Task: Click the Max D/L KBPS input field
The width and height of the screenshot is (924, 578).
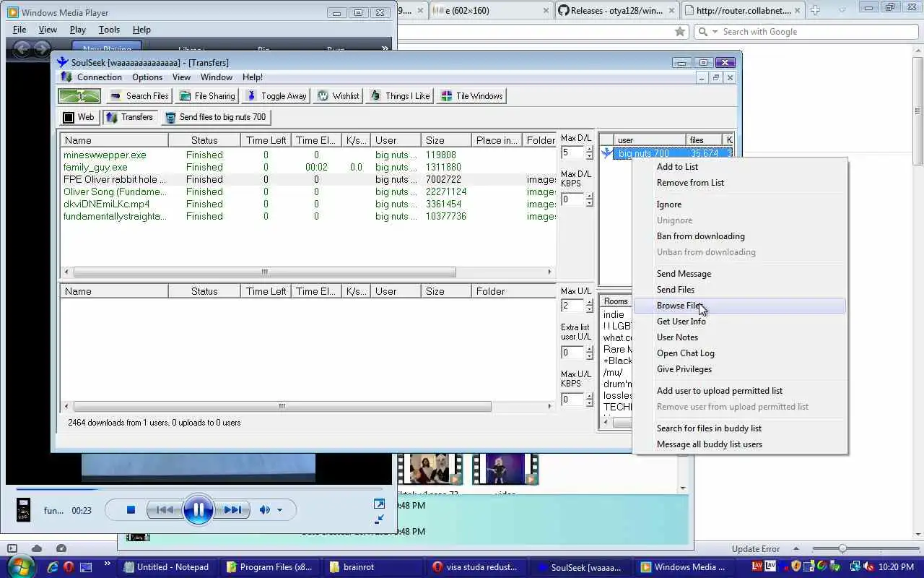Action: click(x=572, y=199)
